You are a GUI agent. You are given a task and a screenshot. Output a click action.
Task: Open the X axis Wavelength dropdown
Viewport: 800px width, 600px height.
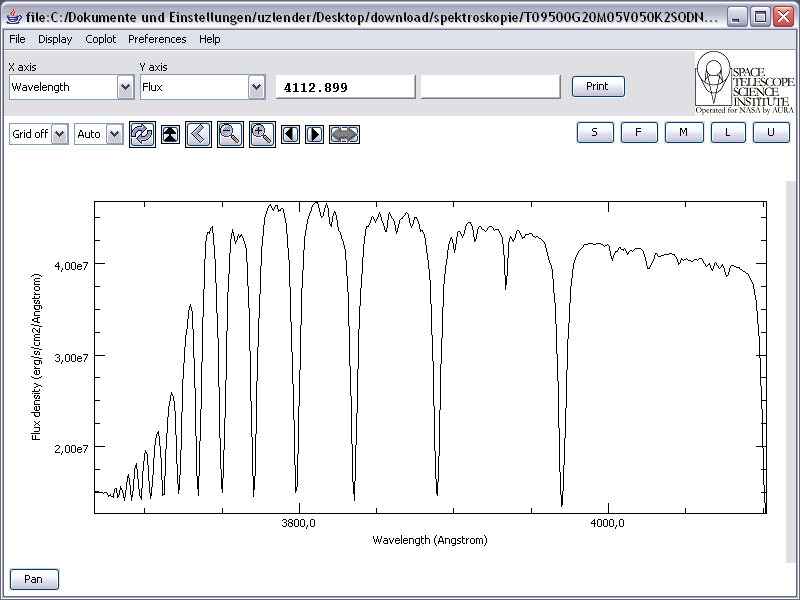tap(71, 87)
